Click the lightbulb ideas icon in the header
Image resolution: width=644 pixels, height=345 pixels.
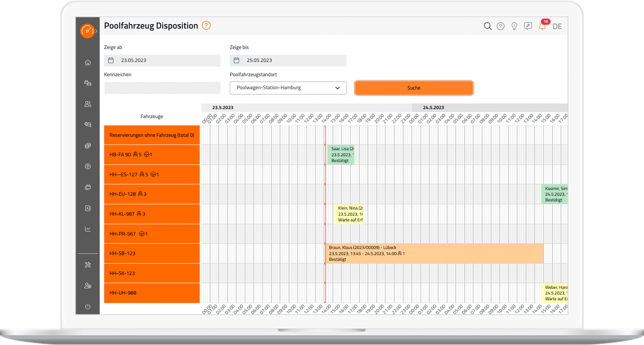click(x=514, y=26)
